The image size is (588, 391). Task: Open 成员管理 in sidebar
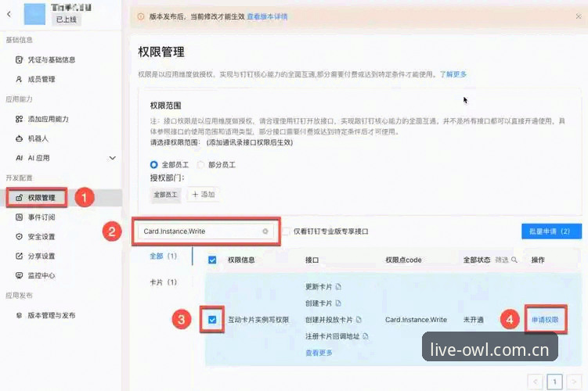[36, 79]
